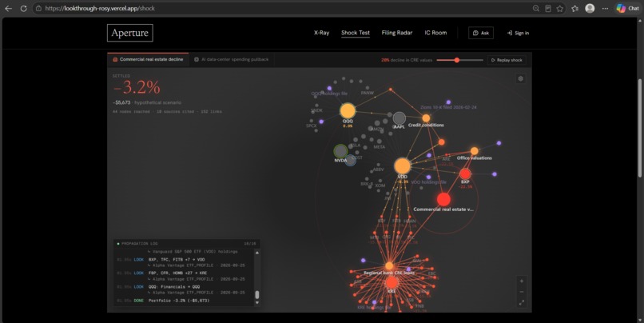
Task: Select the BXP red node
Action: pos(465,173)
